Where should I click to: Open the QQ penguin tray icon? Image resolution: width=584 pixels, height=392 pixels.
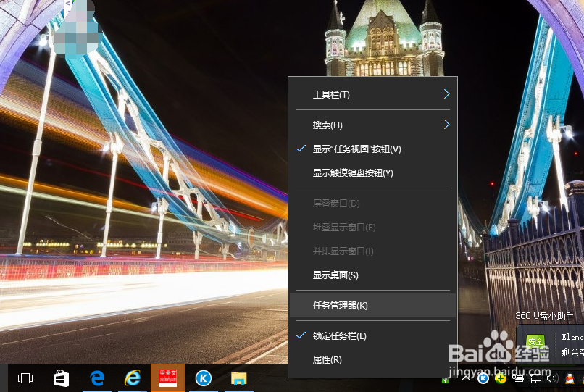pyautogui.click(x=570, y=378)
